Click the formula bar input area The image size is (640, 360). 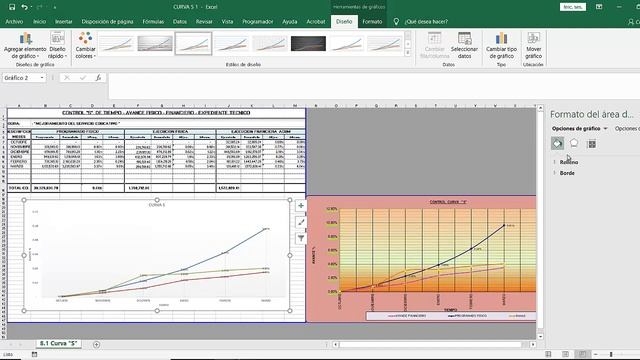pos(374,86)
